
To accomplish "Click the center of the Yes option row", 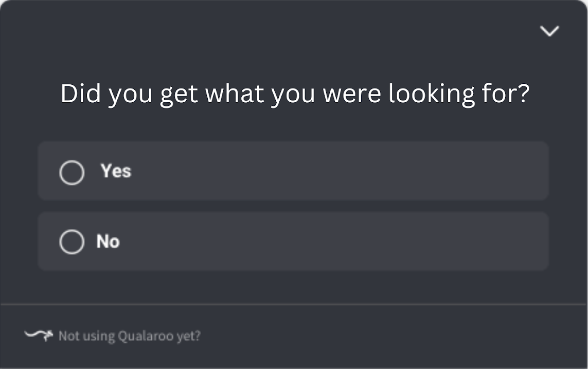I will click(293, 171).
